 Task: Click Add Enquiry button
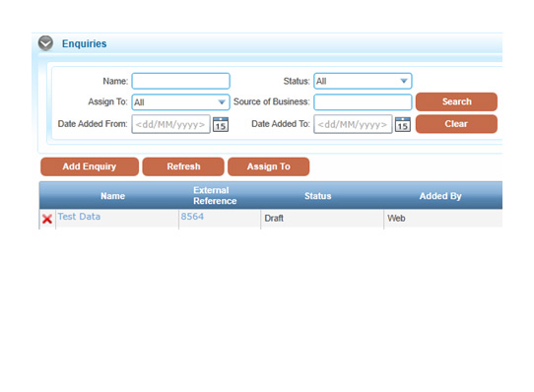coord(90,166)
